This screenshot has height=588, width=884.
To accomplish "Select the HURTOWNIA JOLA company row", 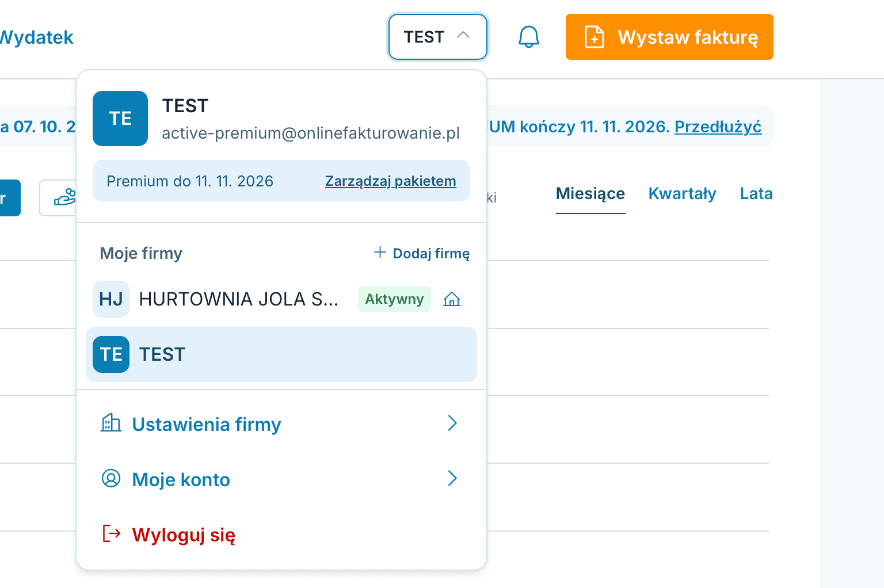I will point(281,299).
